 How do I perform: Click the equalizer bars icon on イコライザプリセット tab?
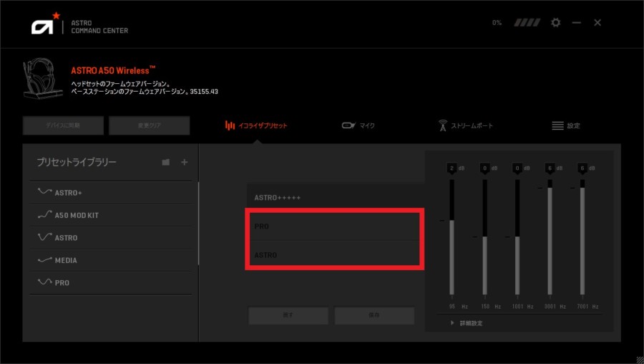pyautogui.click(x=230, y=125)
